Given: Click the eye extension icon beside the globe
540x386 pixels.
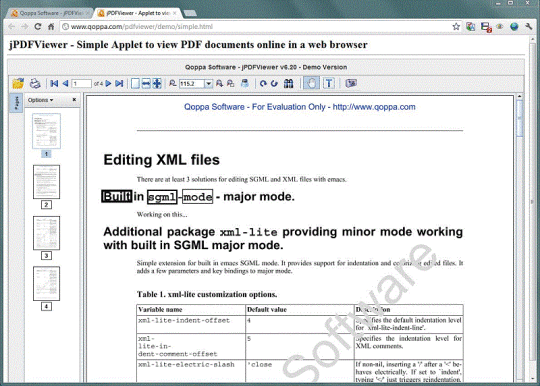Looking at the screenshot, I should [x=500, y=27].
